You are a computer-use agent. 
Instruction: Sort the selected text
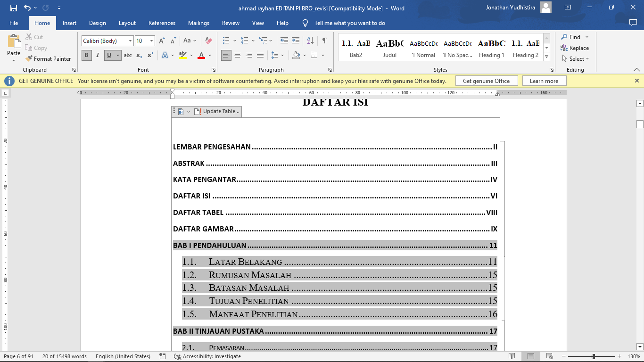[310, 41]
